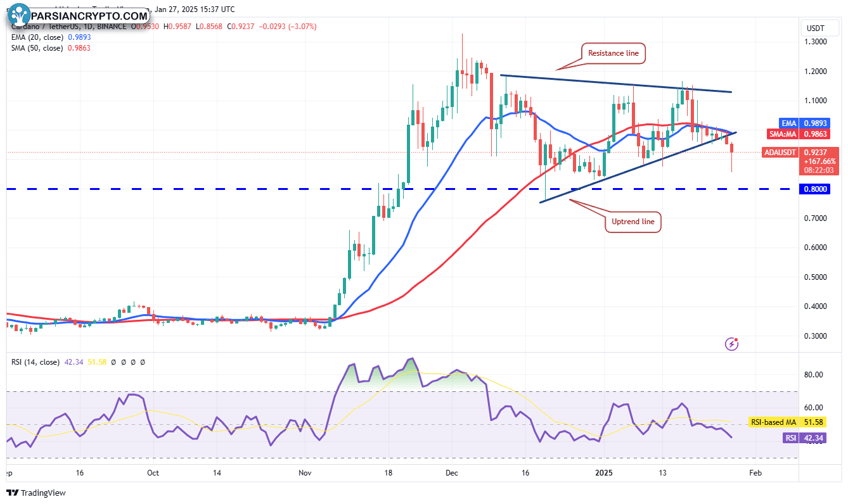Click the Cardano / TetherUS symbol legend

(69, 27)
